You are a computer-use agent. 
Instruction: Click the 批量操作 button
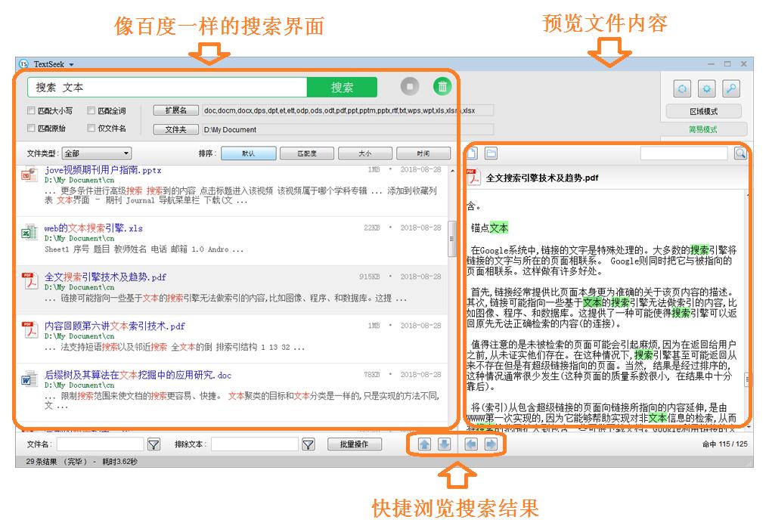pyautogui.click(x=355, y=444)
